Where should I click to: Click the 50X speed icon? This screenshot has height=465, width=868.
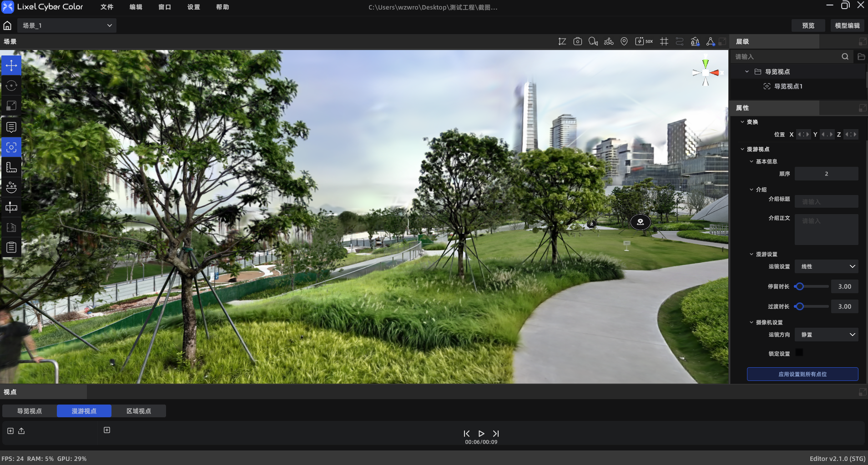pos(644,41)
